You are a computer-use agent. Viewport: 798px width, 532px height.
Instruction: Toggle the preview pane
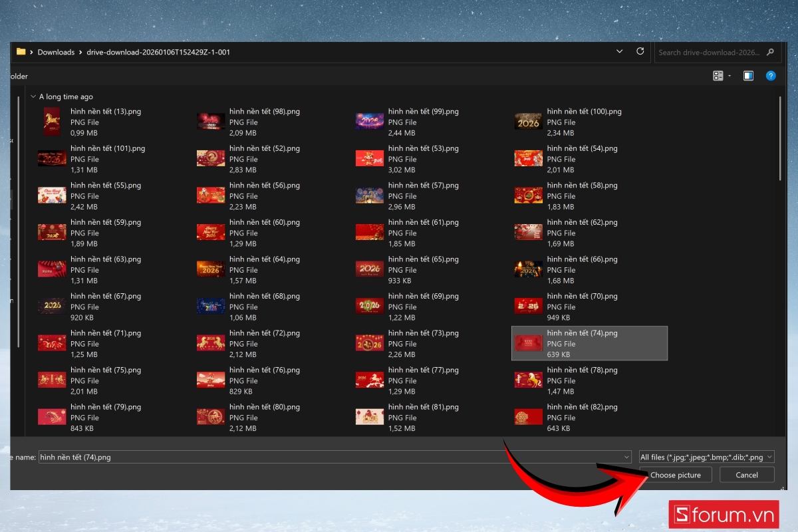coord(748,76)
